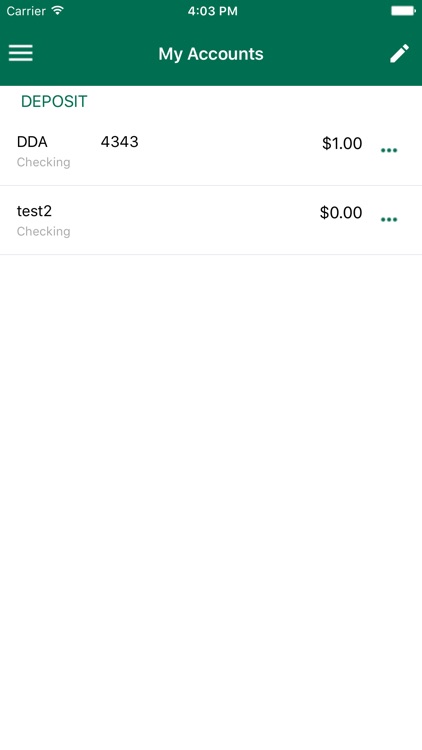Select the DDA checking account row

point(211,151)
